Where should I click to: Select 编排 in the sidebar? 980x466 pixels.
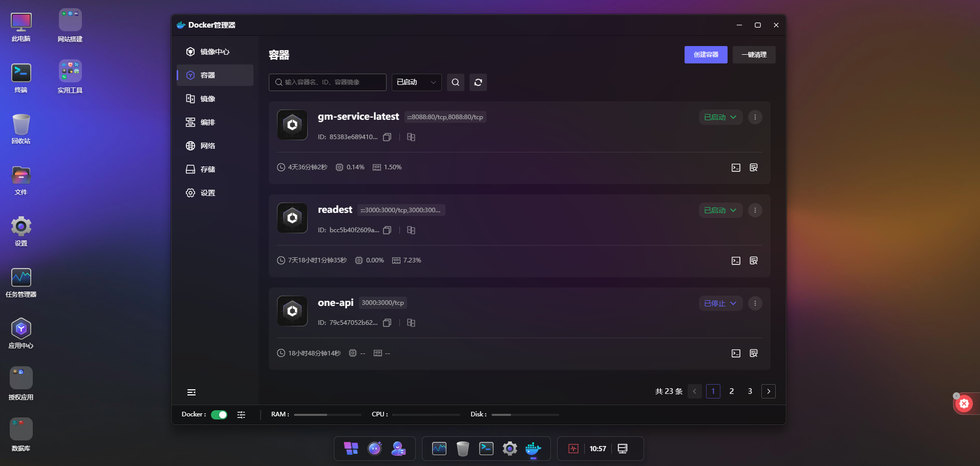[x=207, y=122]
